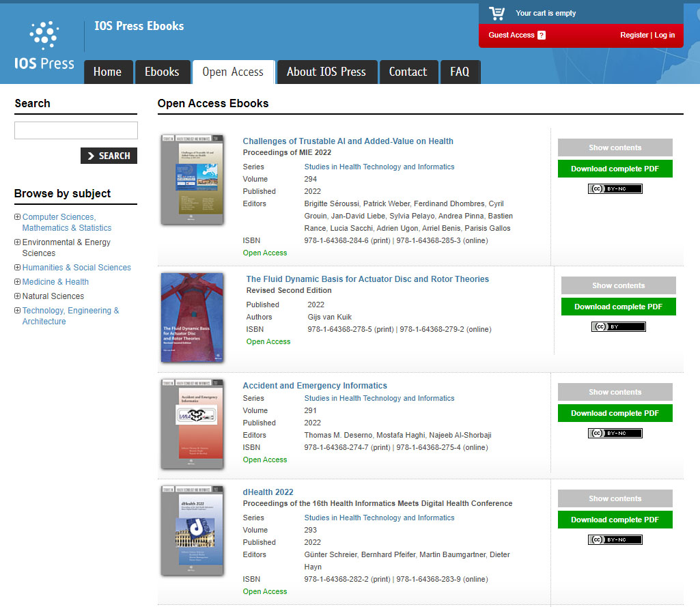
Task: Click the Guest Access help question mark
Action: [x=542, y=36]
